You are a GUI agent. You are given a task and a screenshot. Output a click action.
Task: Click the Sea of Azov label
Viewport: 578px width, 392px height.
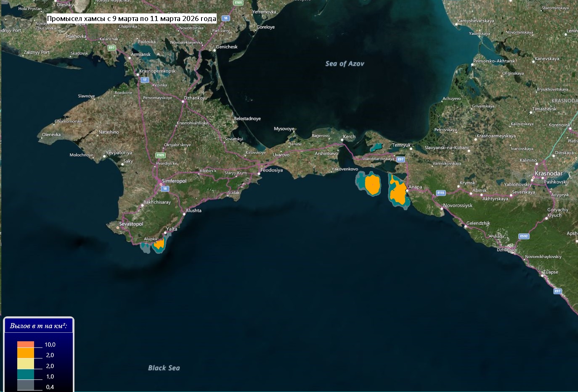pos(345,64)
